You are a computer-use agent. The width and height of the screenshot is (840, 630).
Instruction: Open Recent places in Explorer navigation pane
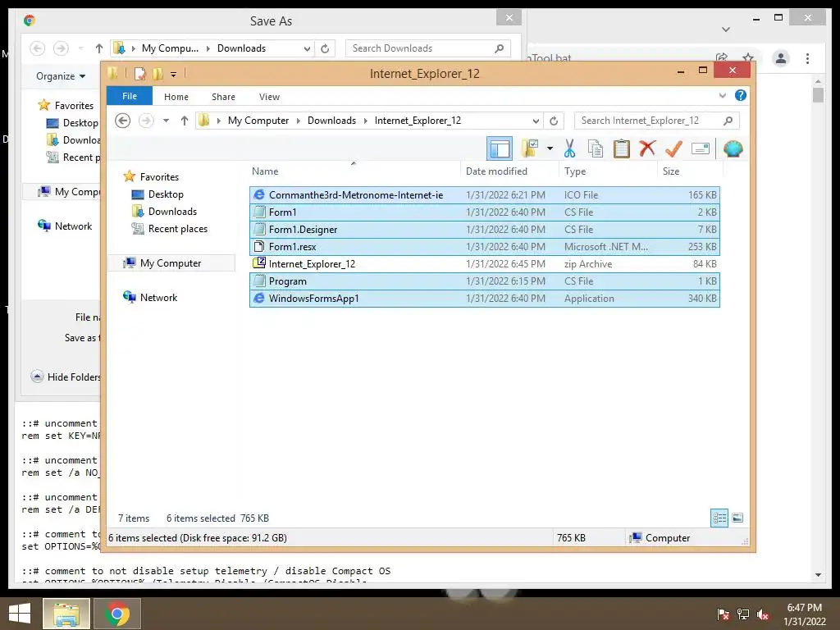[169, 228]
